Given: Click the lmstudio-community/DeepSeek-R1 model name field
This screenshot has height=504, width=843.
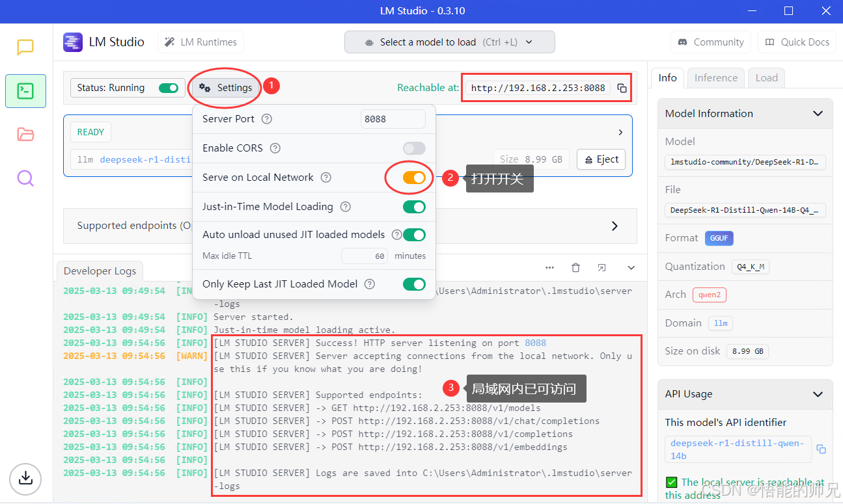Looking at the screenshot, I should point(745,163).
